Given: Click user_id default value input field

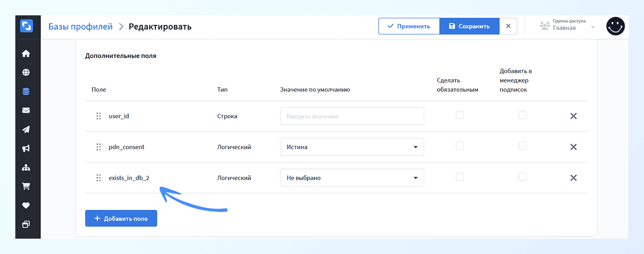Looking at the screenshot, I should click(x=352, y=116).
